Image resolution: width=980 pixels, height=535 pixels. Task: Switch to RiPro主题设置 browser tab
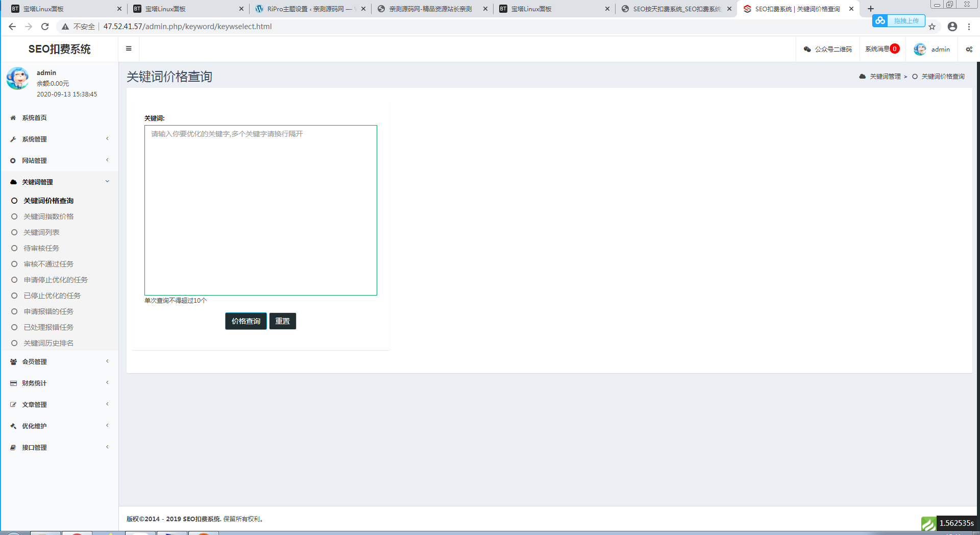(310, 9)
